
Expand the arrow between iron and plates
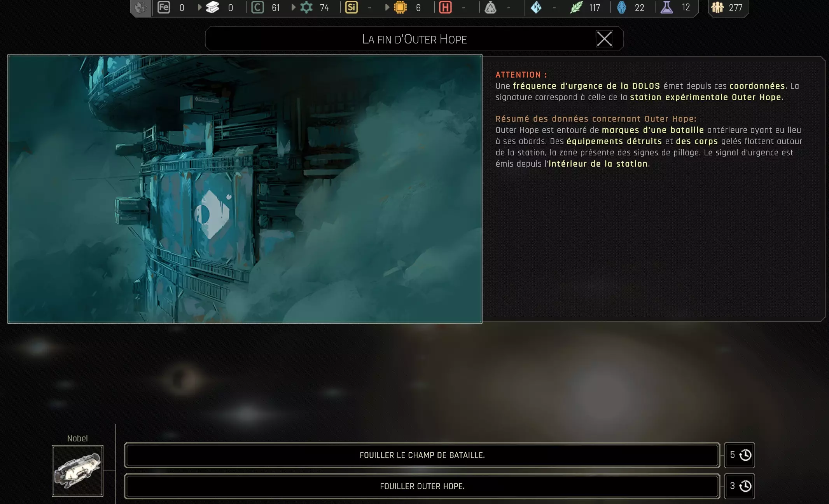(199, 7)
